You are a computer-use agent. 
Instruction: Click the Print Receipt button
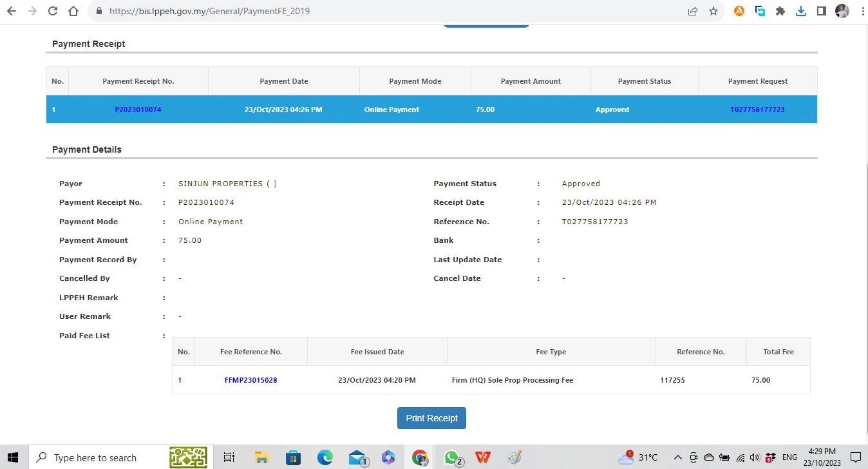[431, 418]
